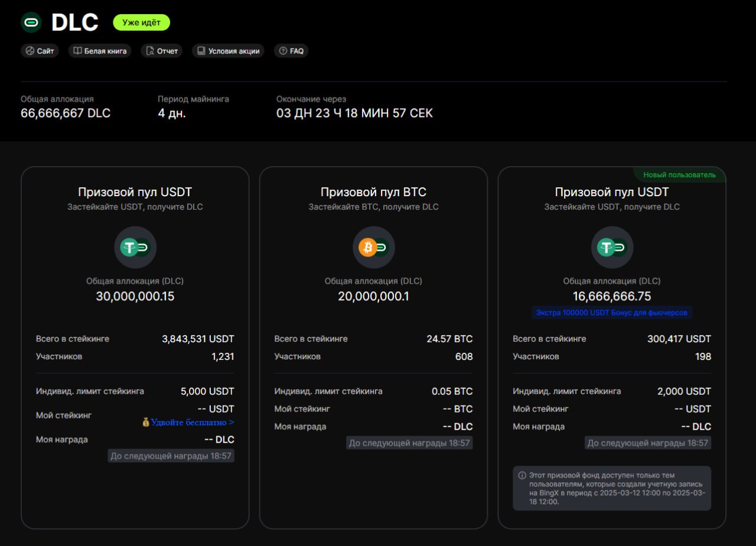This screenshot has height=546, width=756.
Task: Open Условия акции terms
Action: [228, 51]
